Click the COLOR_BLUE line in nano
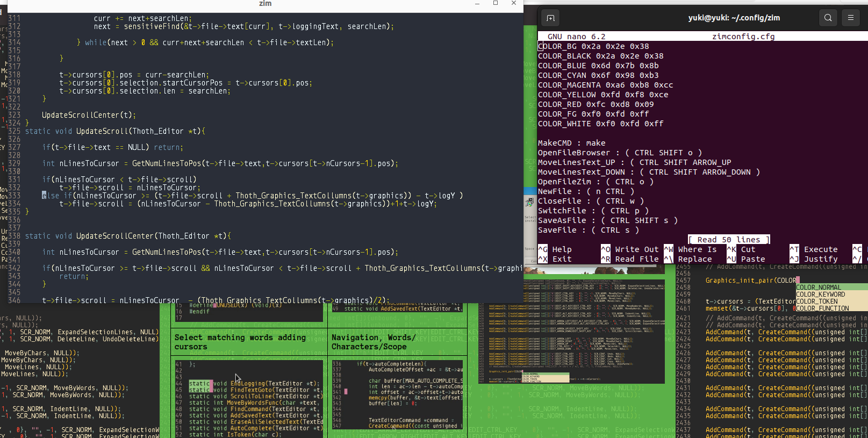868x438 pixels. click(598, 66)
